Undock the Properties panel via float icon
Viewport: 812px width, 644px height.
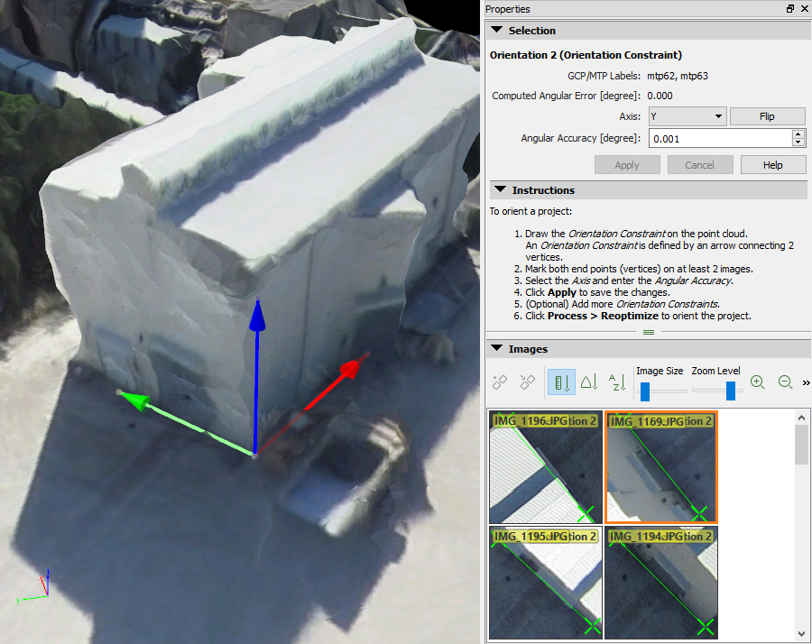click(x=791, y=8)
